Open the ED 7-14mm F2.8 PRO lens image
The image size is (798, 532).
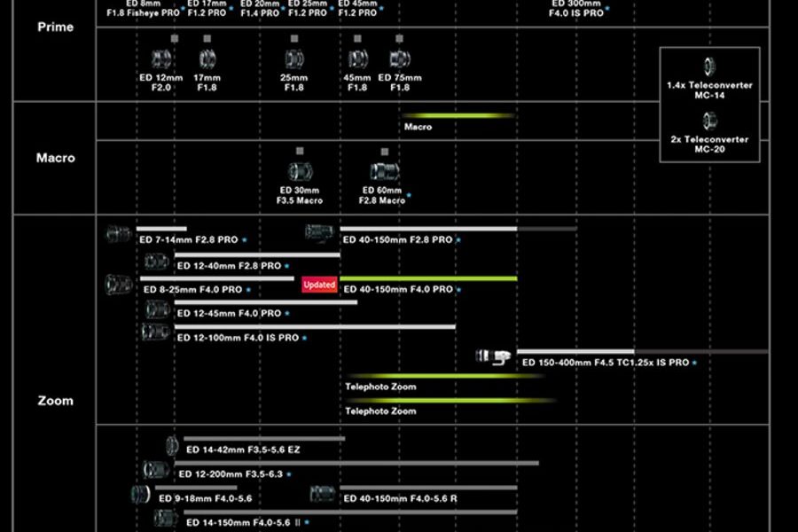pos(118,234)
